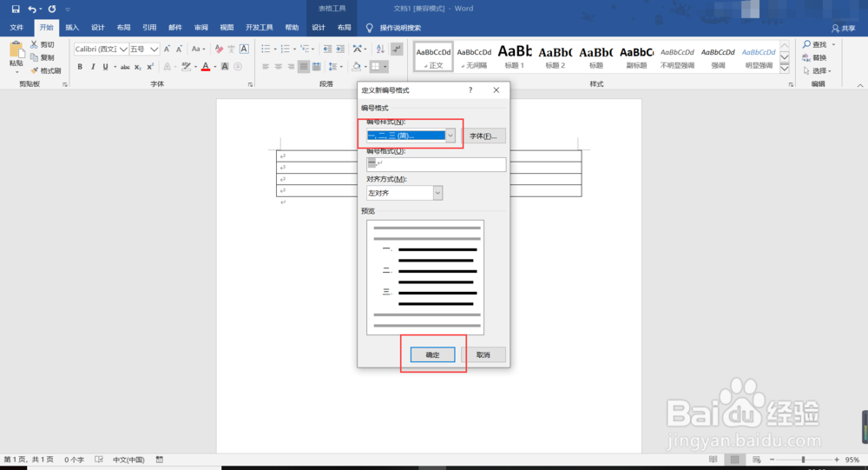Switch to web layout view in status bar
Screen dimensions: 868x470
click(756, 460)
